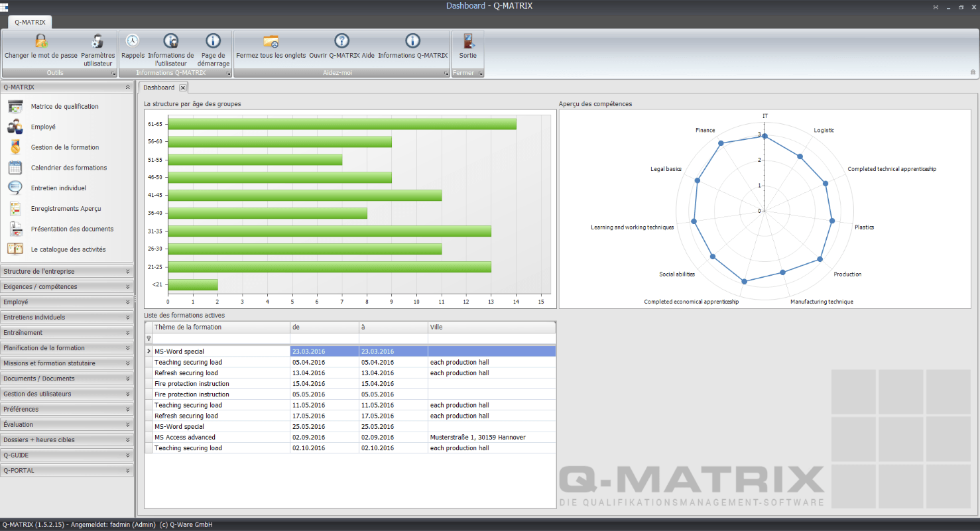980x531 pixels.
Task: Open Matrice de qualification in sidebar
Action: (x=64, y=107)
